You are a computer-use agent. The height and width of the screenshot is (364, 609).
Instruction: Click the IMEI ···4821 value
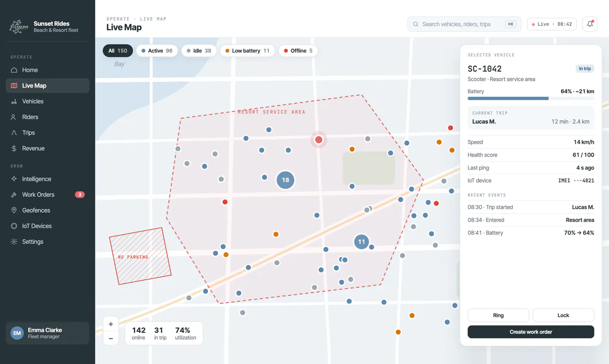[x=576, y=181]
